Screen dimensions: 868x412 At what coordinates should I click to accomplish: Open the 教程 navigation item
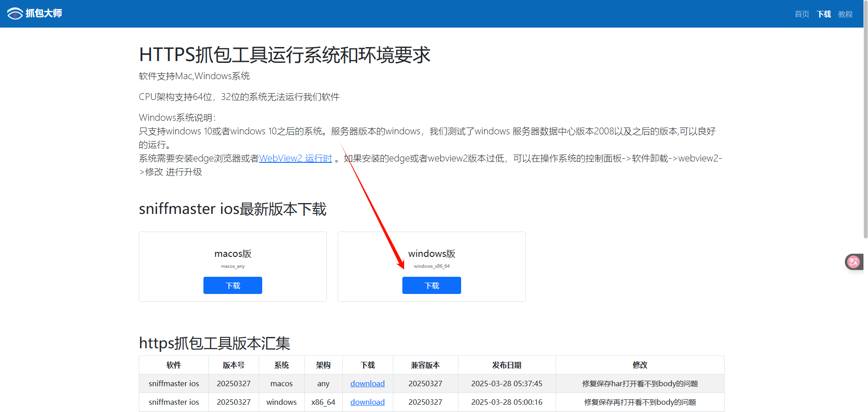tap(845, 14)
